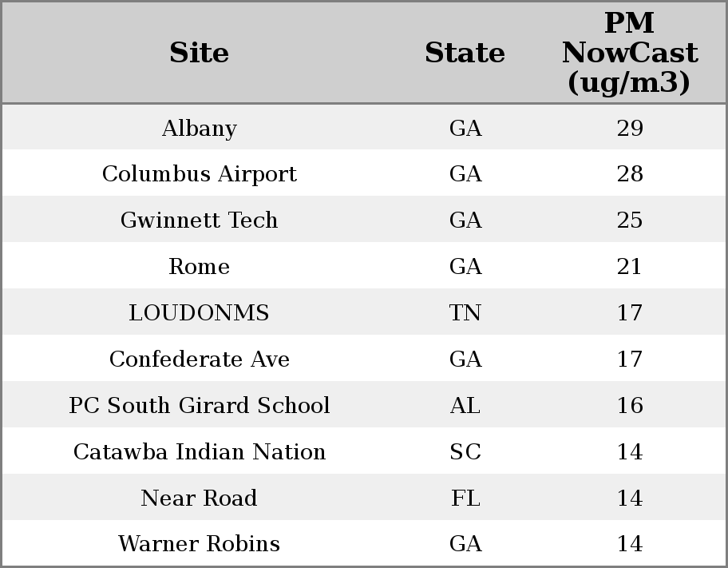This screenshot has height=568, width=728.
Task: Click the value 28 for Columbus Airport
Action: pos(630,174)
